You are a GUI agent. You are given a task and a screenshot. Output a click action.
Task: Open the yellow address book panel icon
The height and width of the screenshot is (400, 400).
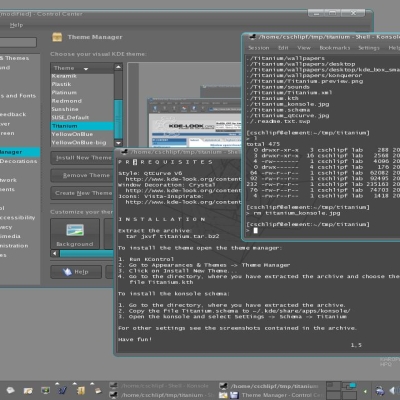click(80, 390)
